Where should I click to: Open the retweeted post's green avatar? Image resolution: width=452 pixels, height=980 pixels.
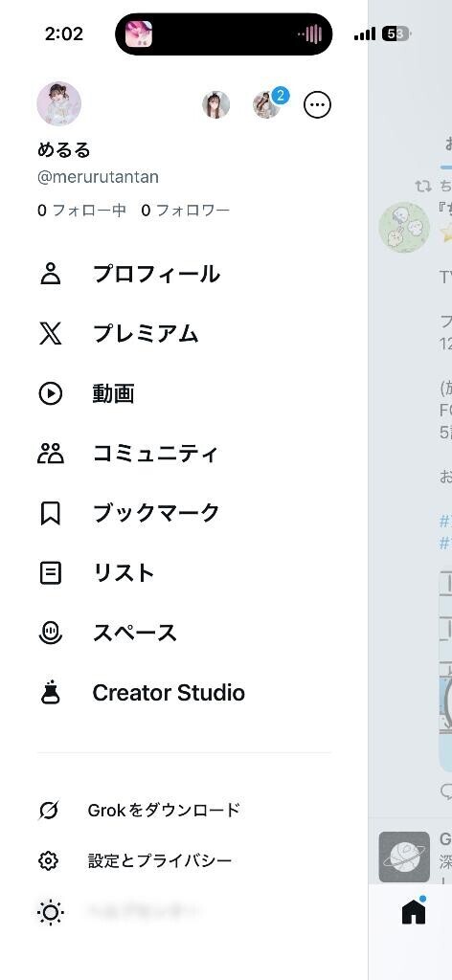tap(404, 226)
